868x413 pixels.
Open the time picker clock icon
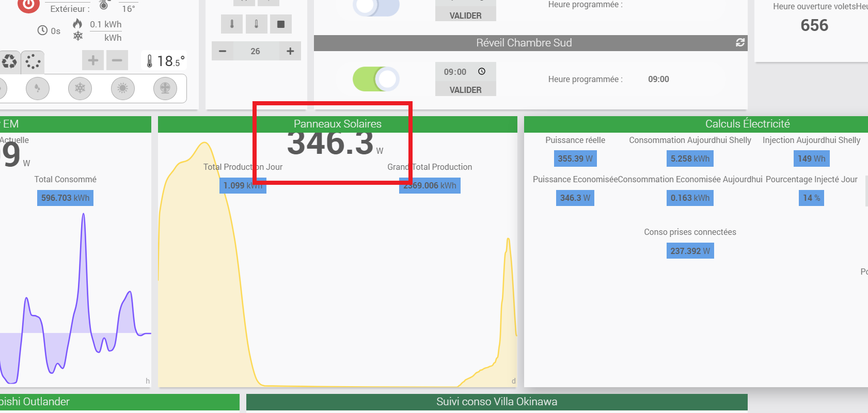click(482, 71)
